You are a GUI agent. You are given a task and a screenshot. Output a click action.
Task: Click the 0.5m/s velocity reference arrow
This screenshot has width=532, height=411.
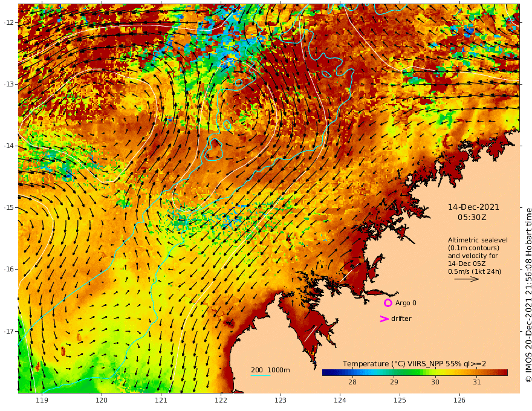pyautogui.click(x=467, y=279)
